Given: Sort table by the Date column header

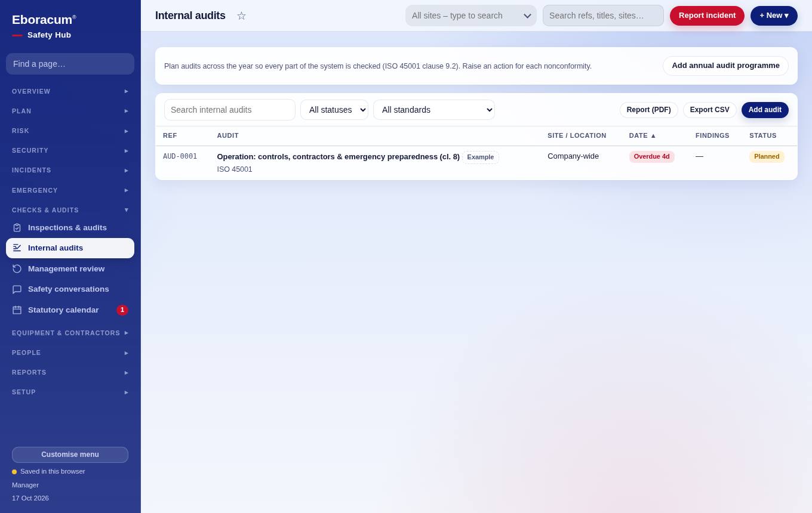Looking at the screenshot, I should click(x=642, y=135).
